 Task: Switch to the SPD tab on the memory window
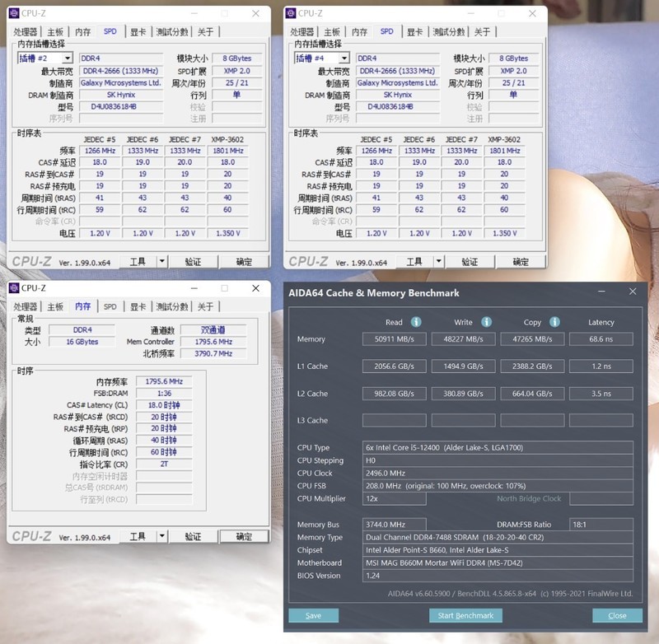click(110, 306)
